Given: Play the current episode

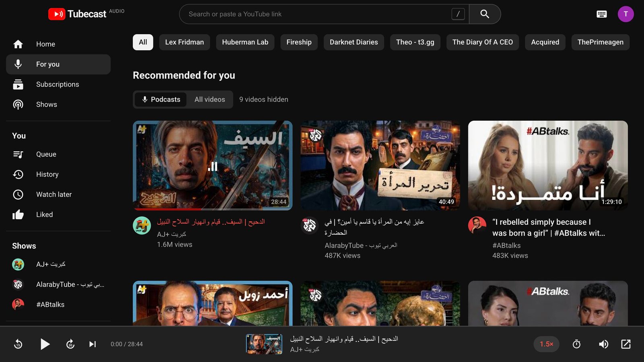Looking at the screenshot, I should click(45, 344).
